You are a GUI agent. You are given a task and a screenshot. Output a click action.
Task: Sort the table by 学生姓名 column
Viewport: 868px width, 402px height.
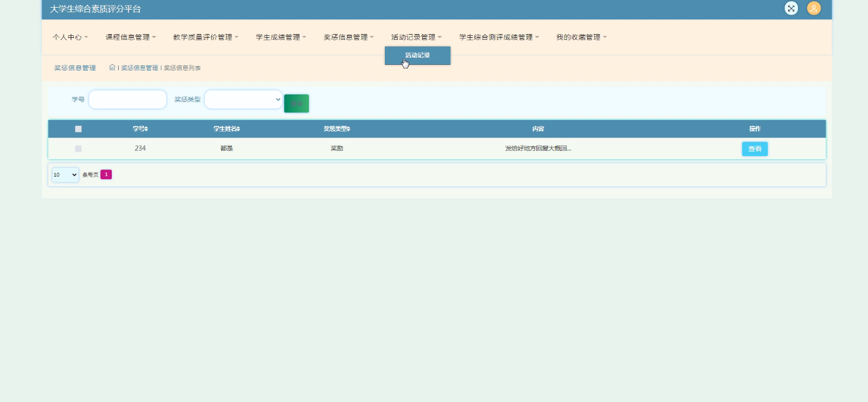point(227,129)
